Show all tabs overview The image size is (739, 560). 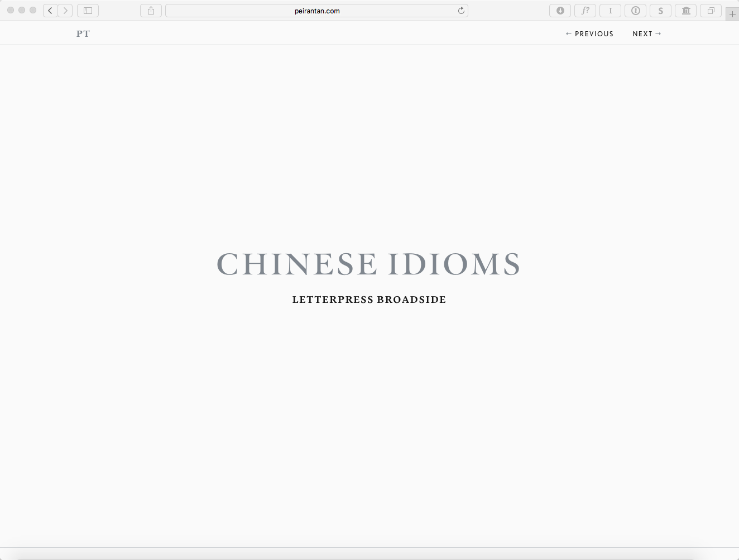711,11
